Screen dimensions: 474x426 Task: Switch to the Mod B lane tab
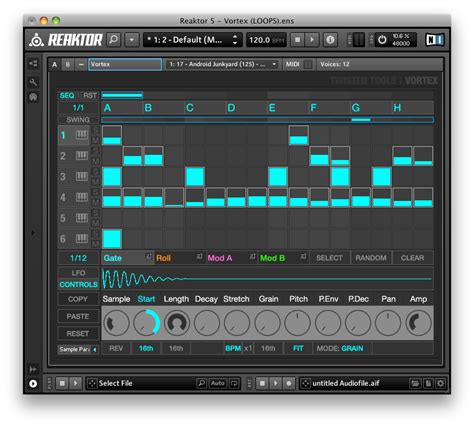[x=272, y=258]
